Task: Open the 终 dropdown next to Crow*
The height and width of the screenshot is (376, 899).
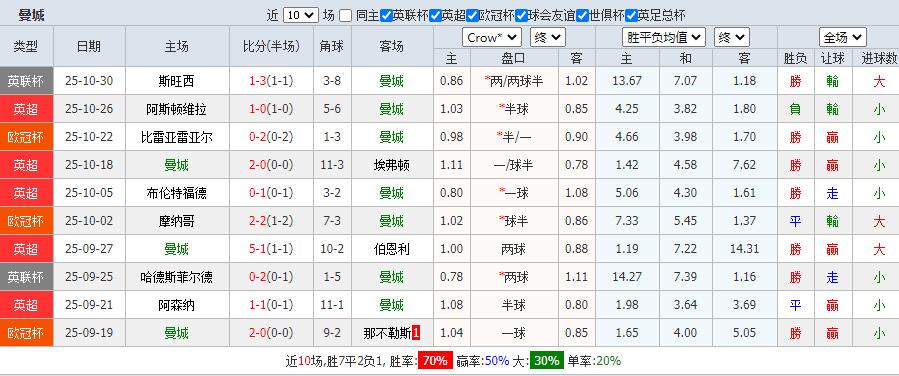Action: pos(548,38)
